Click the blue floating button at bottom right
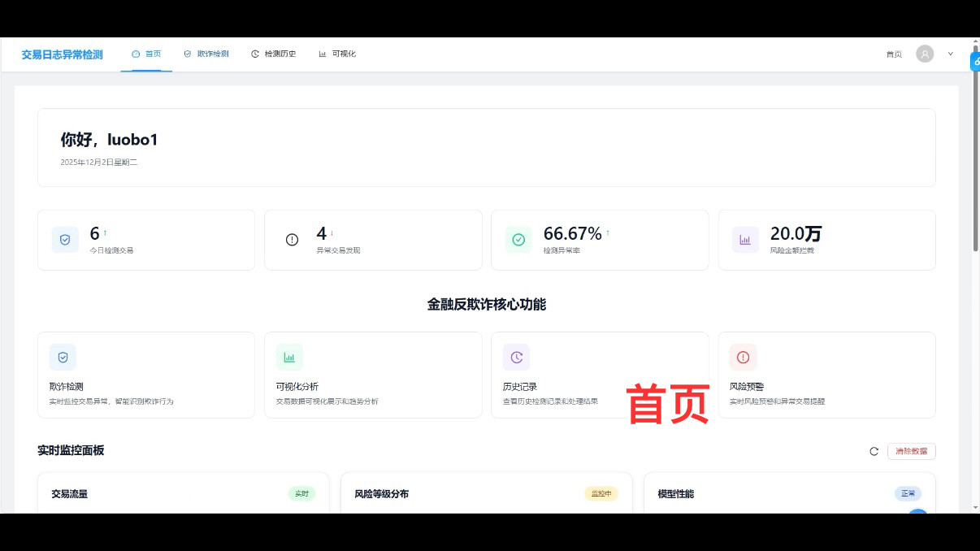 click(x=917, y=512)
